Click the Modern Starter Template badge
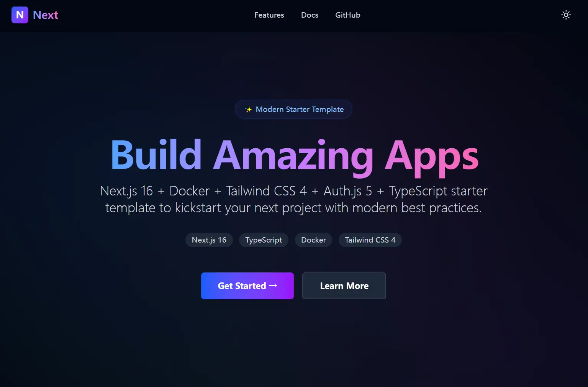Screen dimensions: 588x387 (x=293, y=109)
